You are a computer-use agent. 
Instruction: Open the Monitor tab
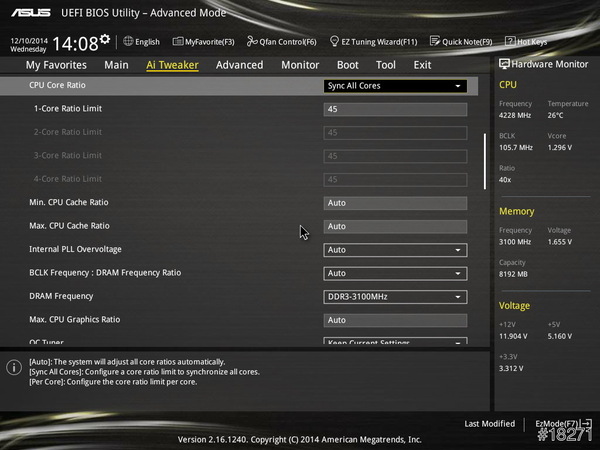point(300,65)
